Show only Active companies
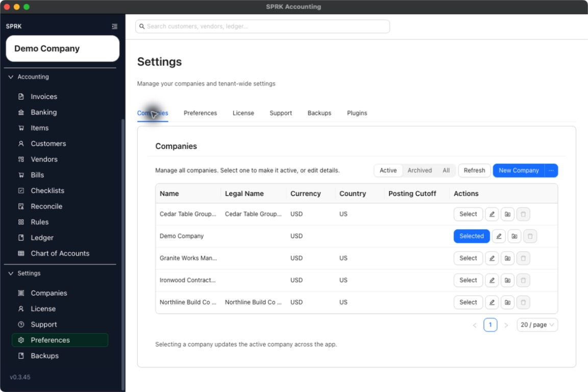Image resolution: width=588 pixels, height=392 pixels. coord(388,170)
